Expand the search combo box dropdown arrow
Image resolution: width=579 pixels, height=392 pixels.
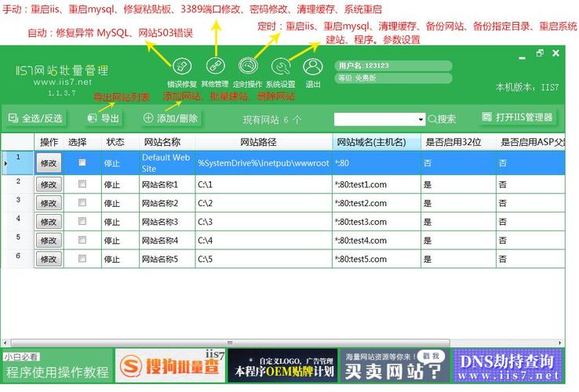click(x=421, y=119)
